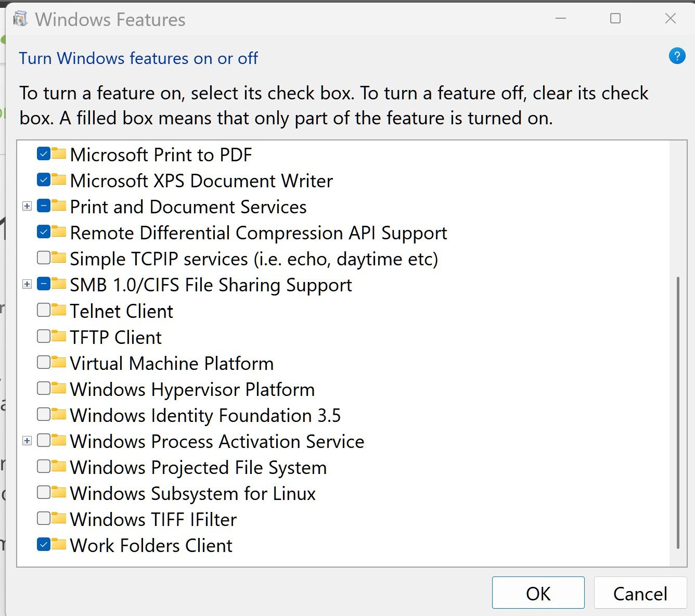Select the Print and Document Services label
Screen dimensions: 695x616
pos(188,207)
